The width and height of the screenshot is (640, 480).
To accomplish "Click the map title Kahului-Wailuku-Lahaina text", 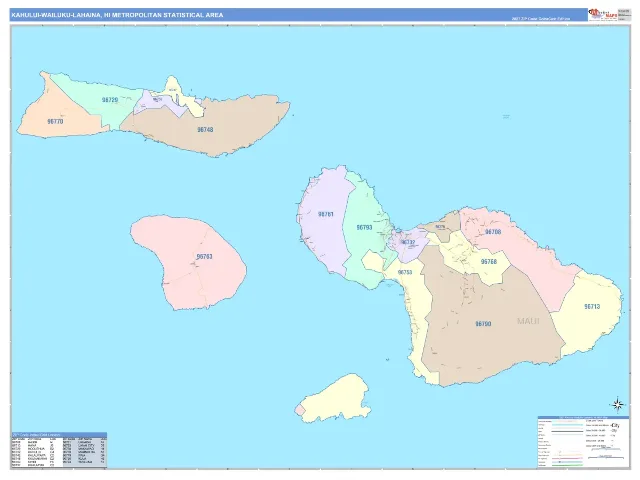I will click(117, 15).
